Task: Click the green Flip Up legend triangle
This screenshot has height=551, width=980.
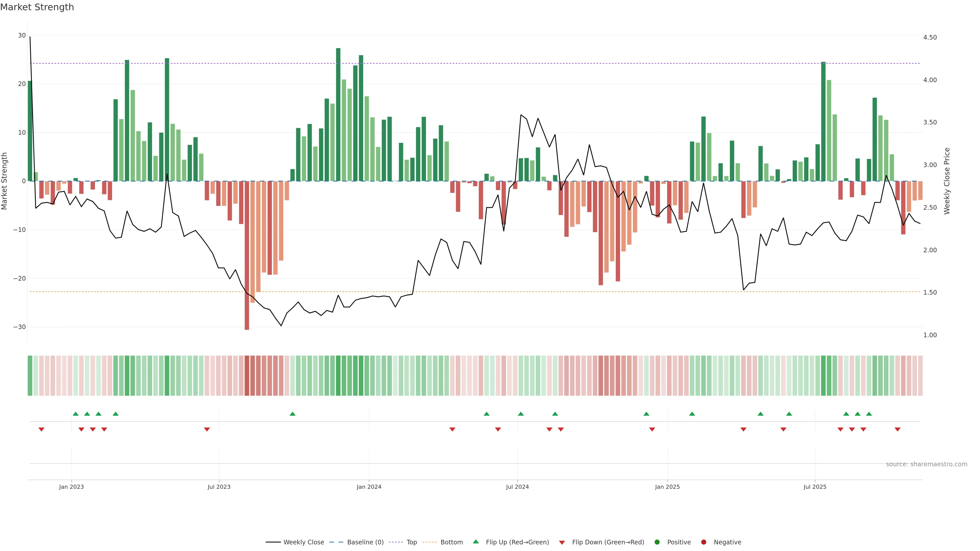Action: coord(475,542)
